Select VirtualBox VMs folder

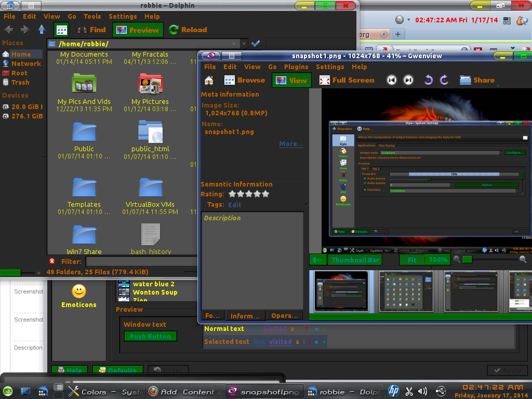point(150,196)
